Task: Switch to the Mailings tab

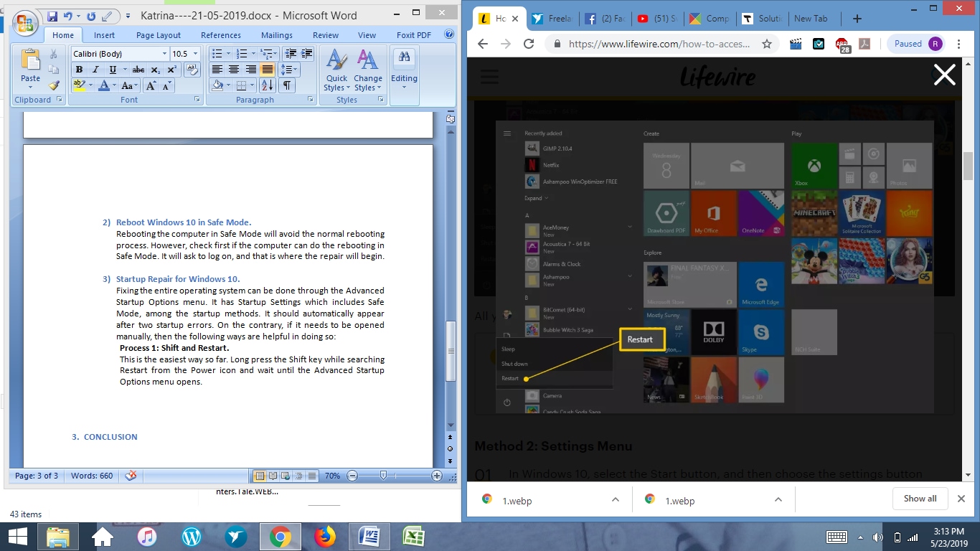Action: [277, 35]
